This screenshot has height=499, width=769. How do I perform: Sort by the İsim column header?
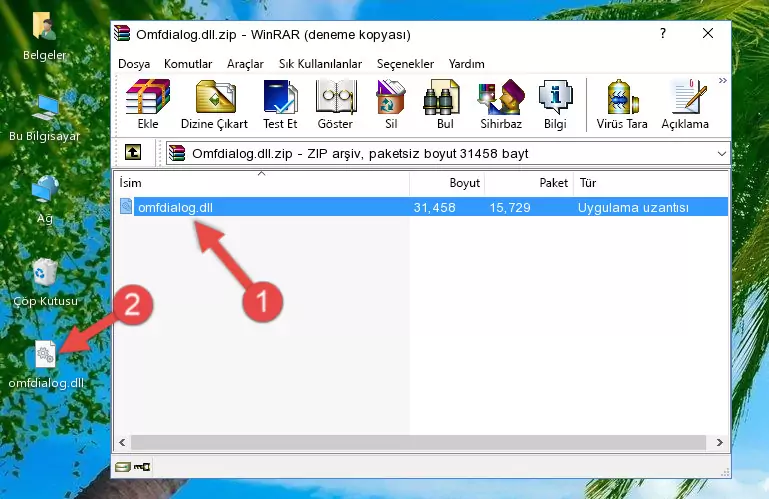262,183
